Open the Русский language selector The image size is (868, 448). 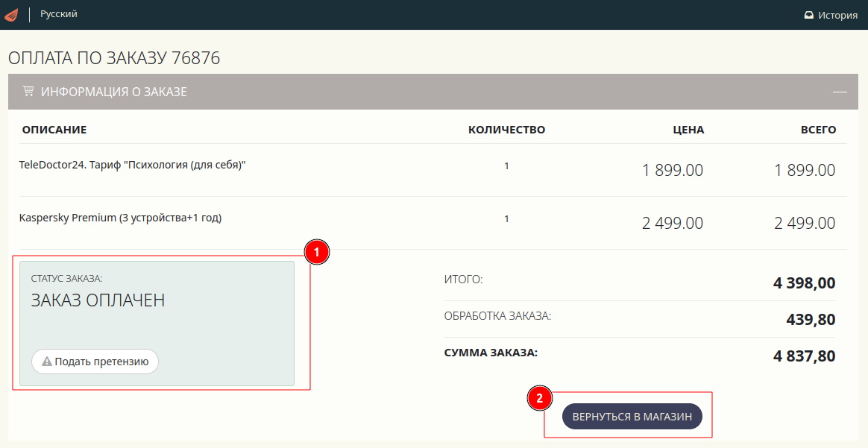coord(58,14)
